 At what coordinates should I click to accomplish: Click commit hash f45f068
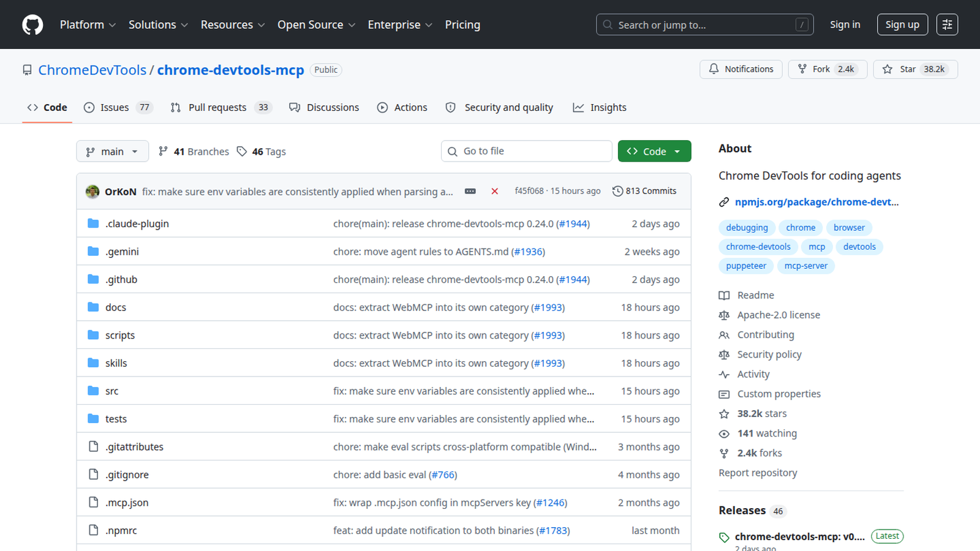529,191
